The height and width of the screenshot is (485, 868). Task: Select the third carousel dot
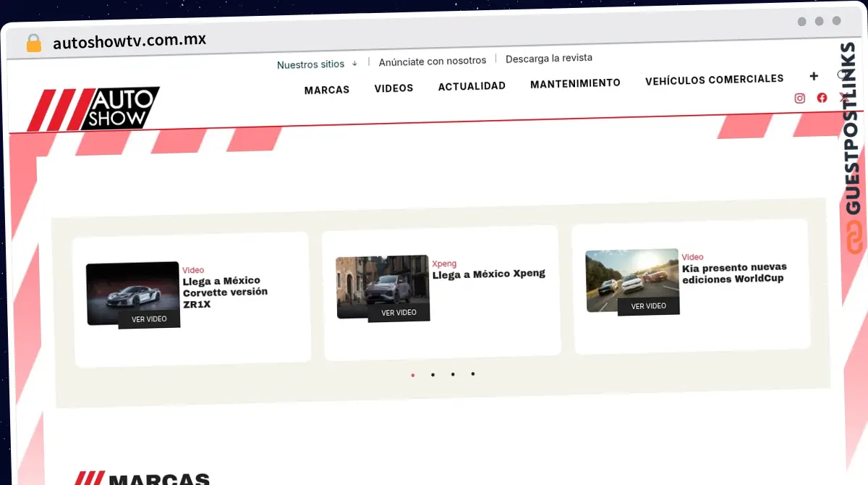click(453, 374)
